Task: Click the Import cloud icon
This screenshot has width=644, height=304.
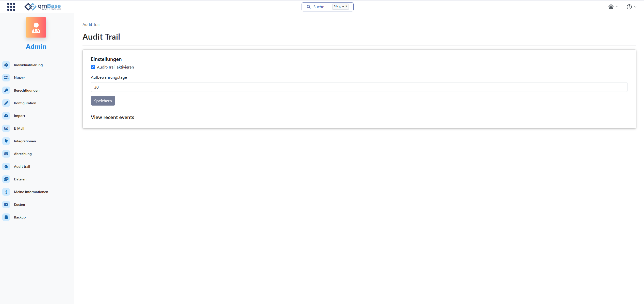Action: pyautogui.click(x=6, y=116)
